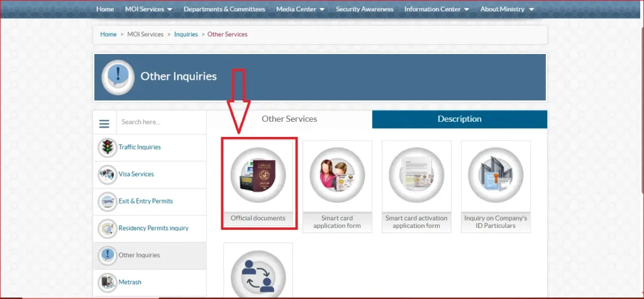The width and height of the screenshot is (644, 299).
Task: Open Smart card activation application form icon
Action: pos(416,175)
